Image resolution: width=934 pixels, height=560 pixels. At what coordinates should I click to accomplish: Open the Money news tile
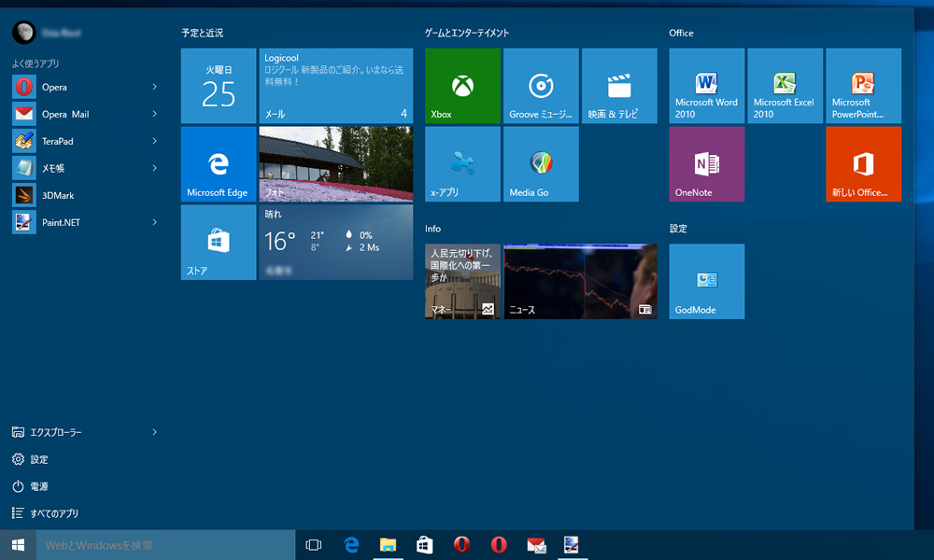462,281
